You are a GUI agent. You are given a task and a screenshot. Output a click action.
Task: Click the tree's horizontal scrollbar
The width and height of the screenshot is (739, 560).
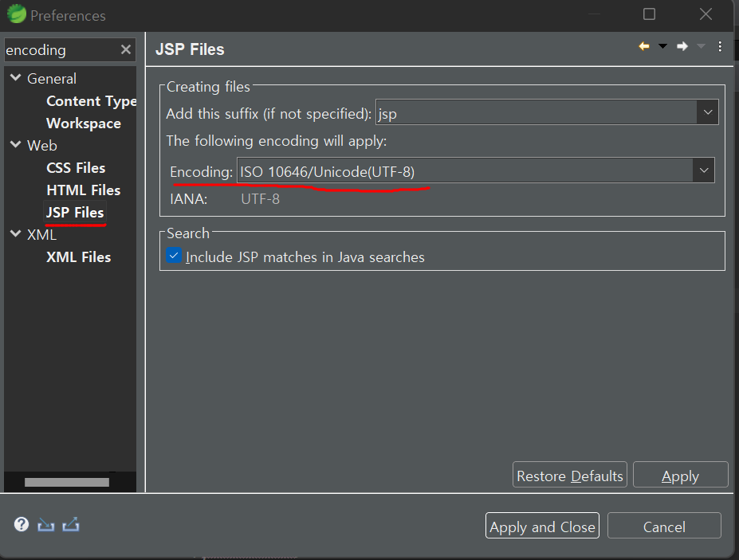tap(66, 482)
